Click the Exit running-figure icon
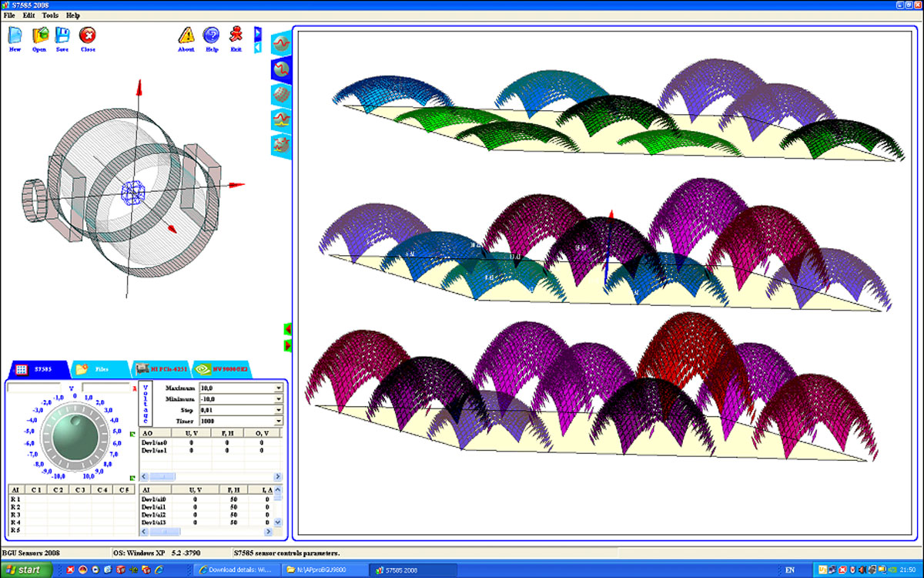 pyautogui.click(x=236, y=36)
